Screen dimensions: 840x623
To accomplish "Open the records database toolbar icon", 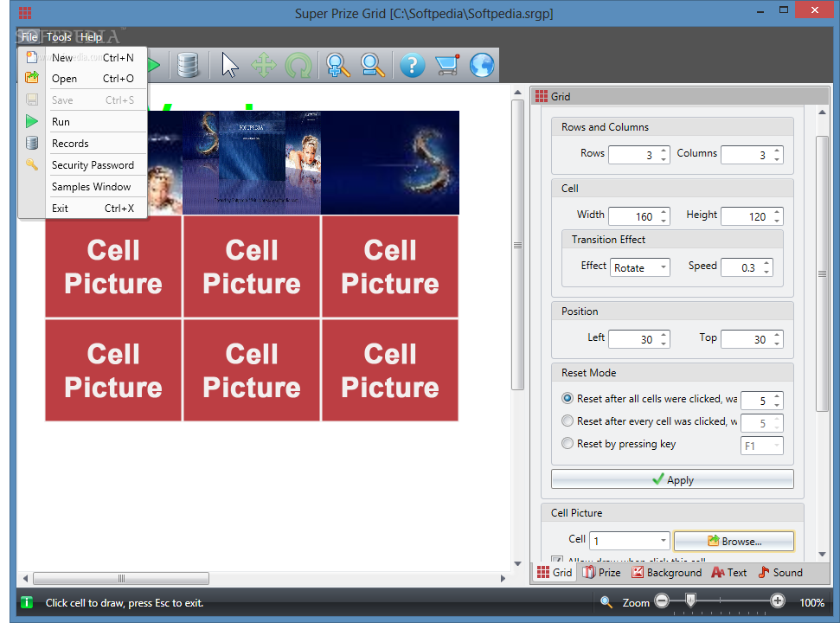I will tap(188, 66).
